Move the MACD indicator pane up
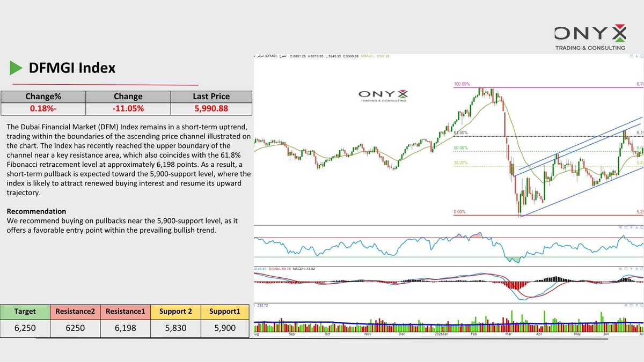Viewport: 644px width, 362px height. point(631,269)
